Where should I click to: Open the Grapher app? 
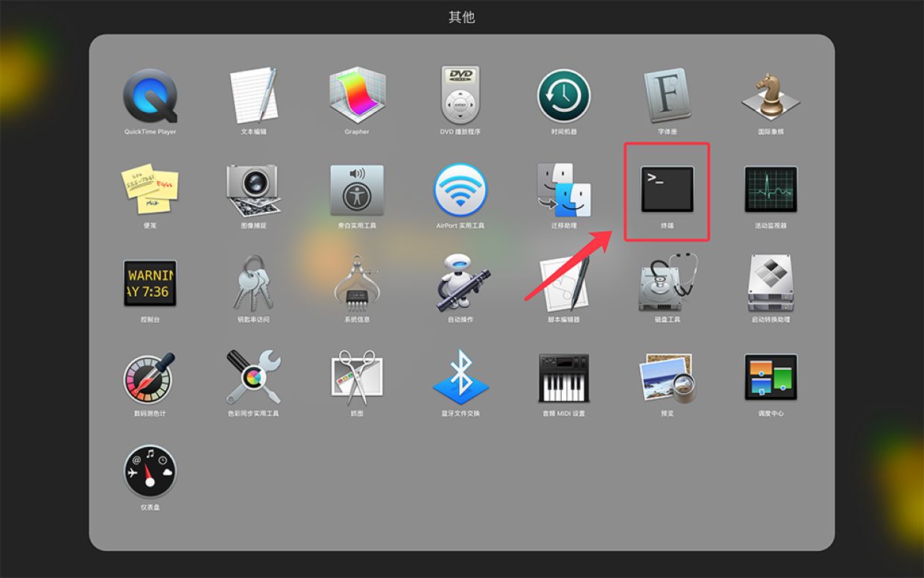click(357, 96)
